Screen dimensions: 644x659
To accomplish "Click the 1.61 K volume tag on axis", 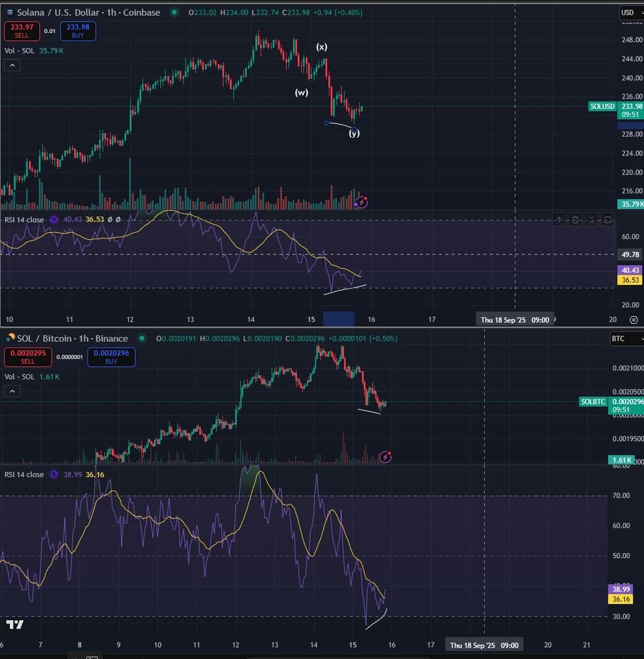I will 622,460.
